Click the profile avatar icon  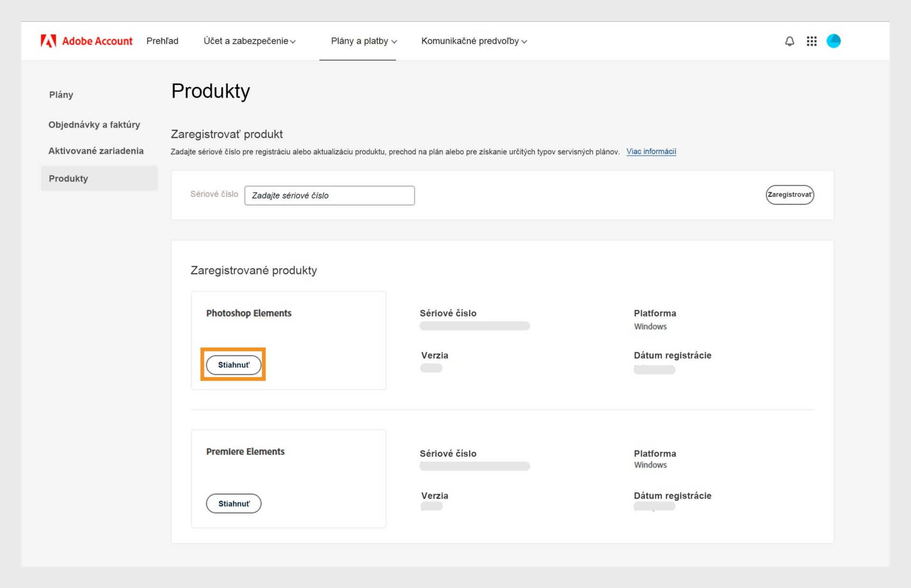(x=834, y=41)
